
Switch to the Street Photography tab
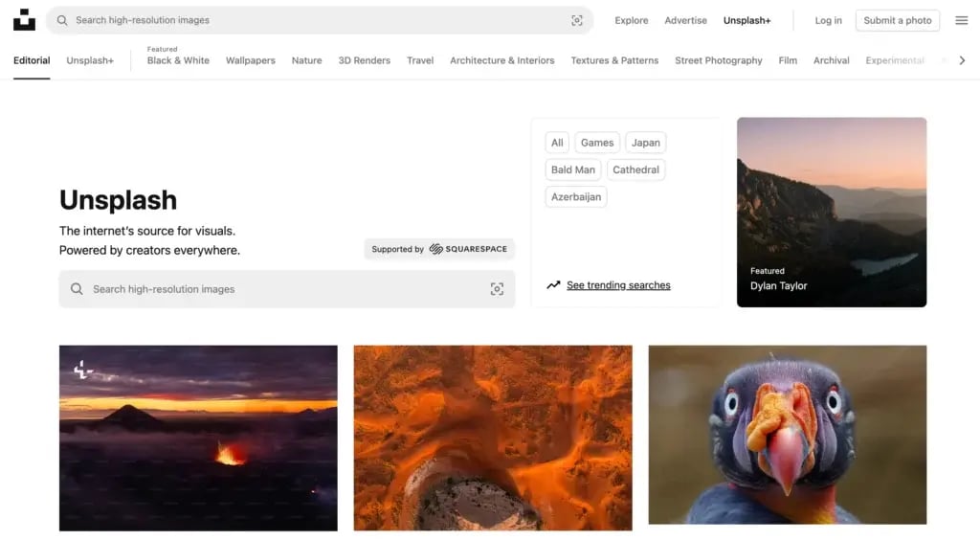[x=718, y=60]
